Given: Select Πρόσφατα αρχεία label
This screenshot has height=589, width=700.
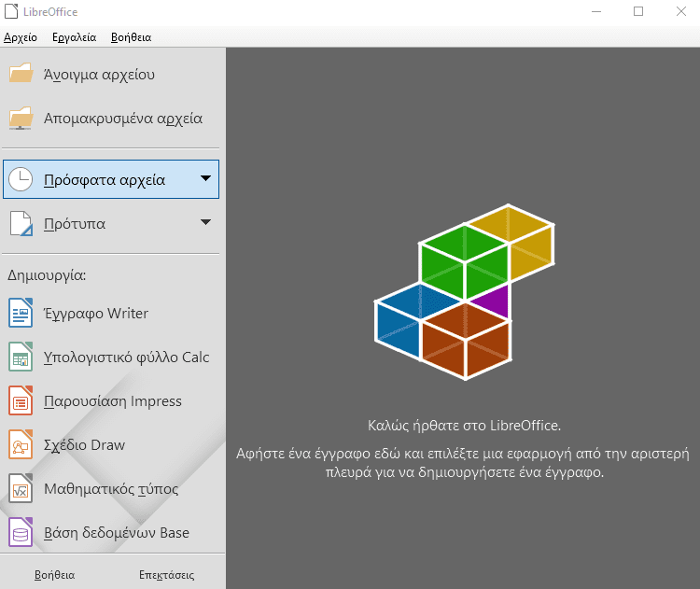Looking at the screenshot, I should coord(105,180).
